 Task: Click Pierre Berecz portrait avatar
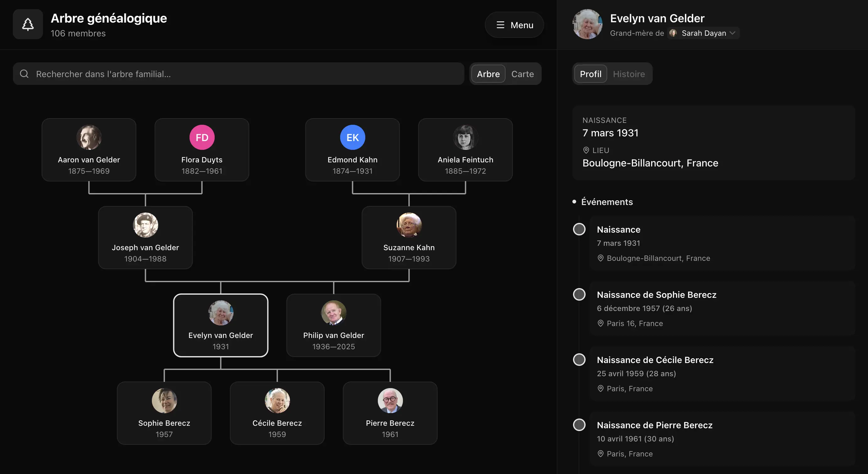[390, 400]
